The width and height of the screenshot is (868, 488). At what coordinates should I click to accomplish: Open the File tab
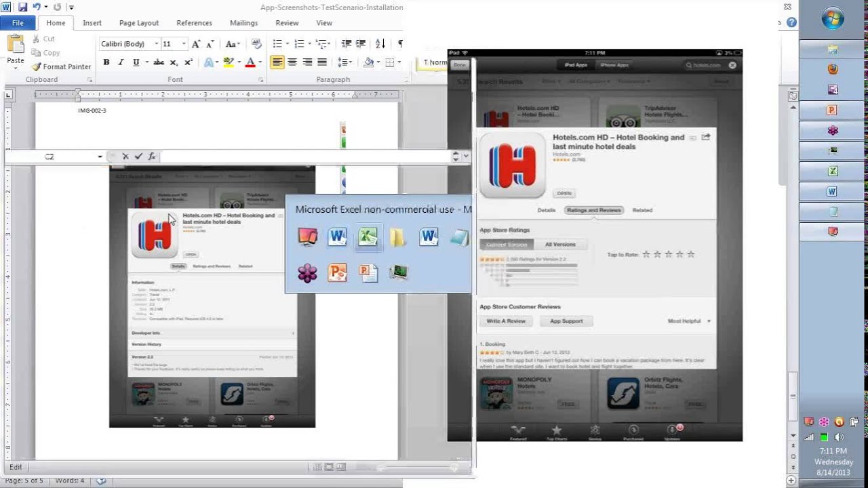pyautogui.click(x=18, y=23)
